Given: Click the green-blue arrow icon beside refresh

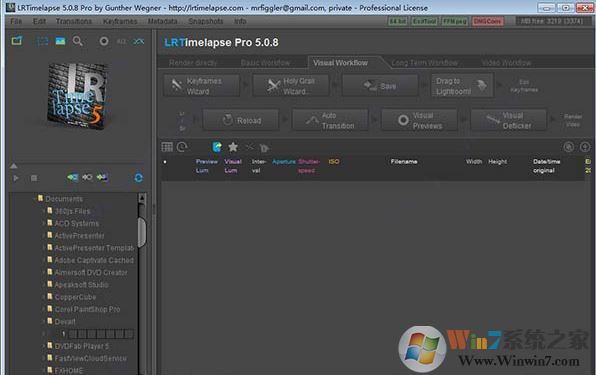Looking at the screenshot, I should click(102, 177).
